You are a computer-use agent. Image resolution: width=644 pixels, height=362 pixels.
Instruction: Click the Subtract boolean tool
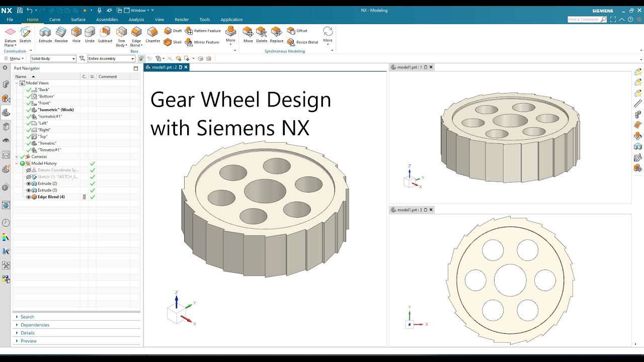[x=105, y=35]
